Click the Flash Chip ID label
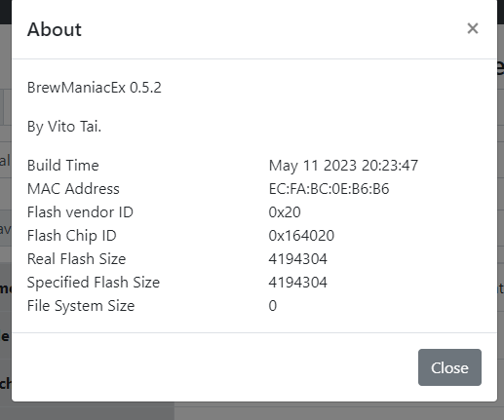The height and width of the screenshot is (420, 504). pos(72,236)
